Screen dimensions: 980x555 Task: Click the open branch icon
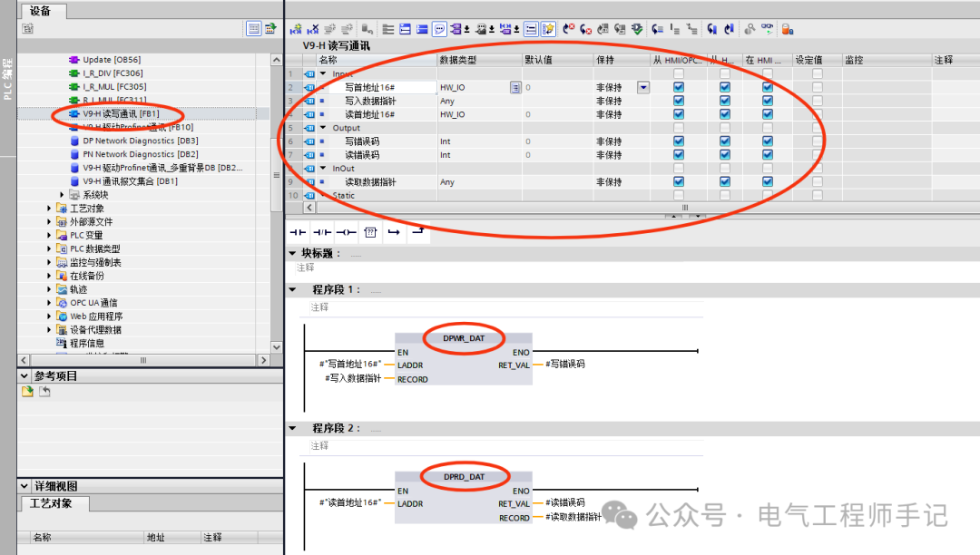click(394, 232)
